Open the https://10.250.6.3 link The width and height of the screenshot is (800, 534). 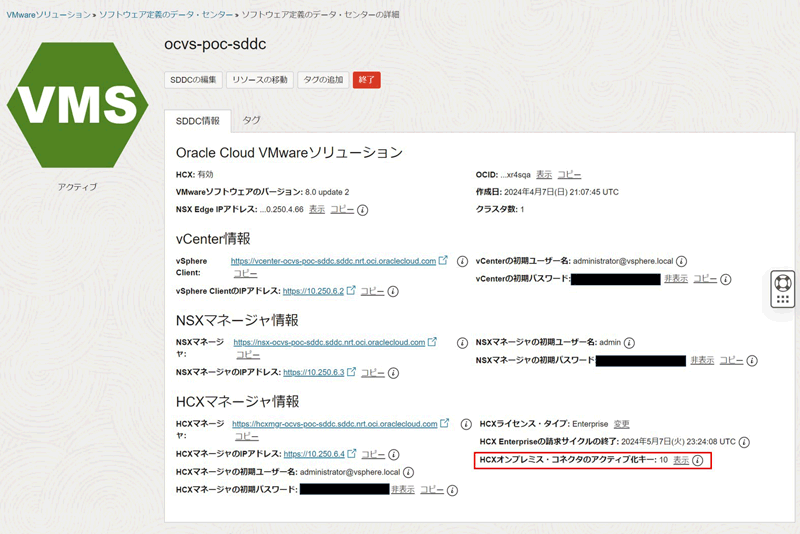314,373
